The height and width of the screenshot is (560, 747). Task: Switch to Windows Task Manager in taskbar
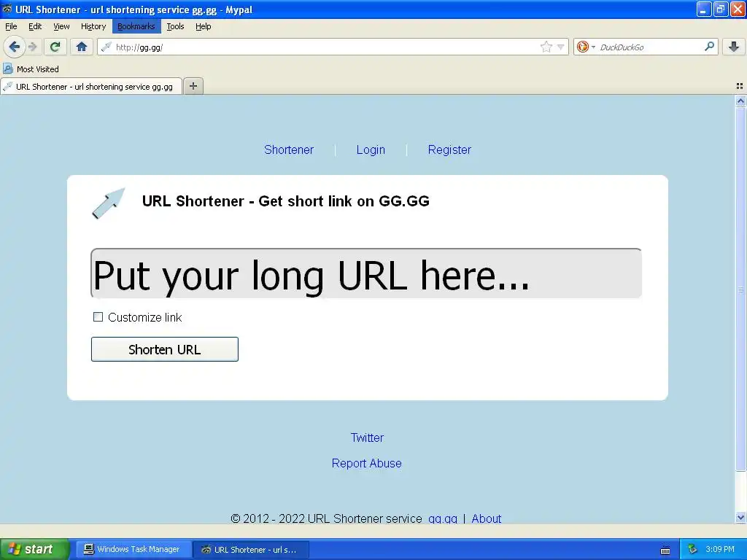point(133,549)
